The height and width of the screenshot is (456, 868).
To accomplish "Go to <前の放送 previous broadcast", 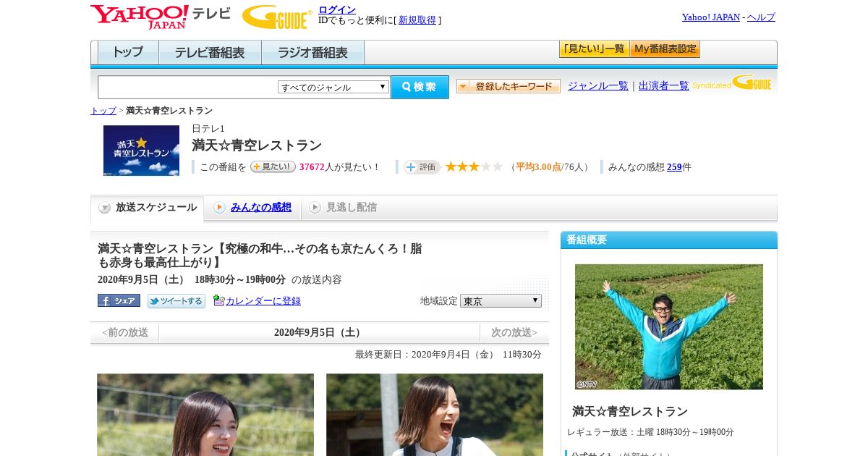I will pos(125,333).
